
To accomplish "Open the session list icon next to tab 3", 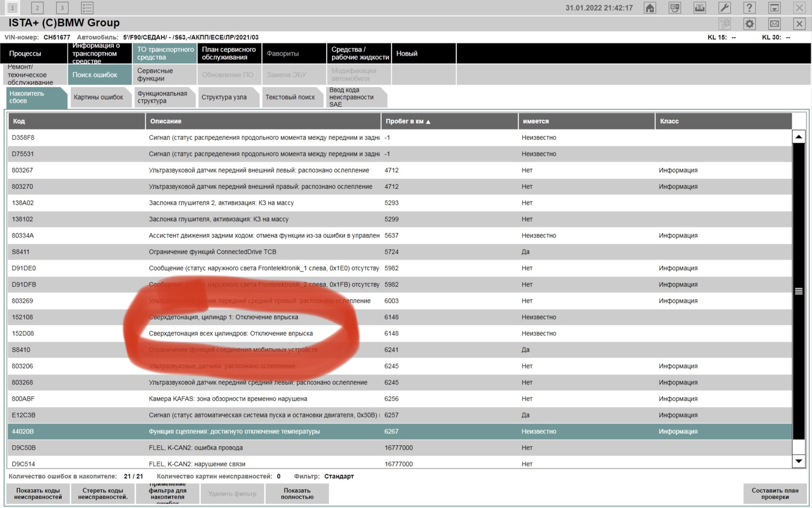I will (86, 7).
